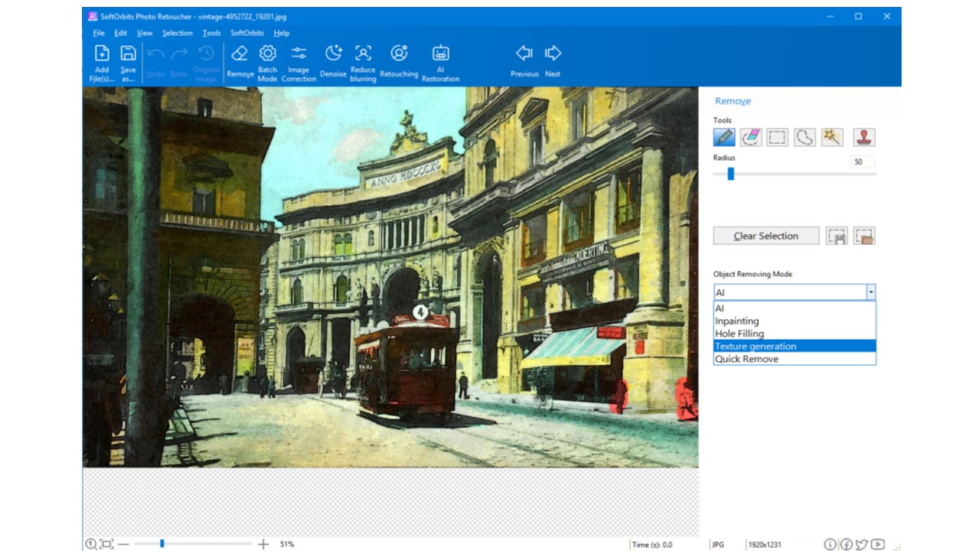Open the Tools menu
Screen dimensions: 980x551
[x=211, y=33]
